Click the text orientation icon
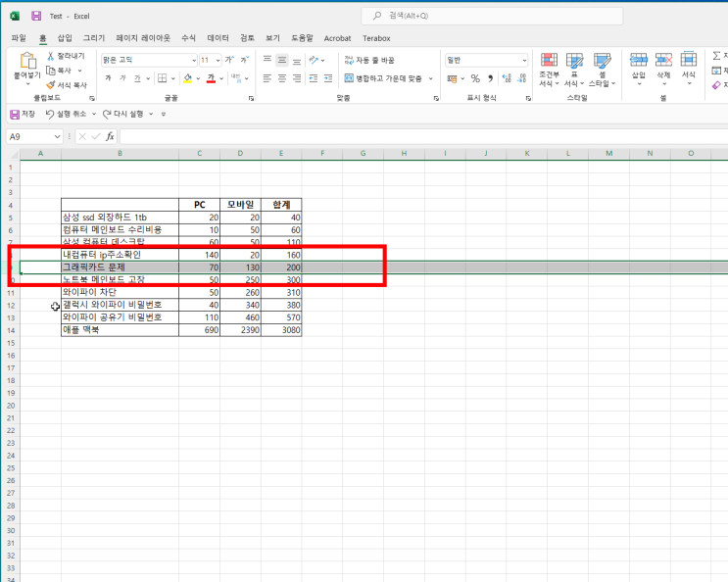The width and height of the screenshot is (728, 582). pos(315,60)
